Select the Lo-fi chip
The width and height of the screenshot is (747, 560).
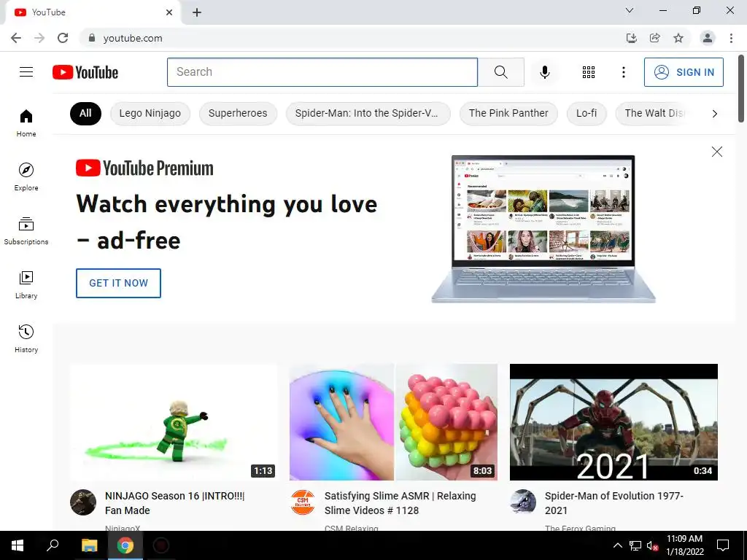pyautogui.click(x=587, y=113)
